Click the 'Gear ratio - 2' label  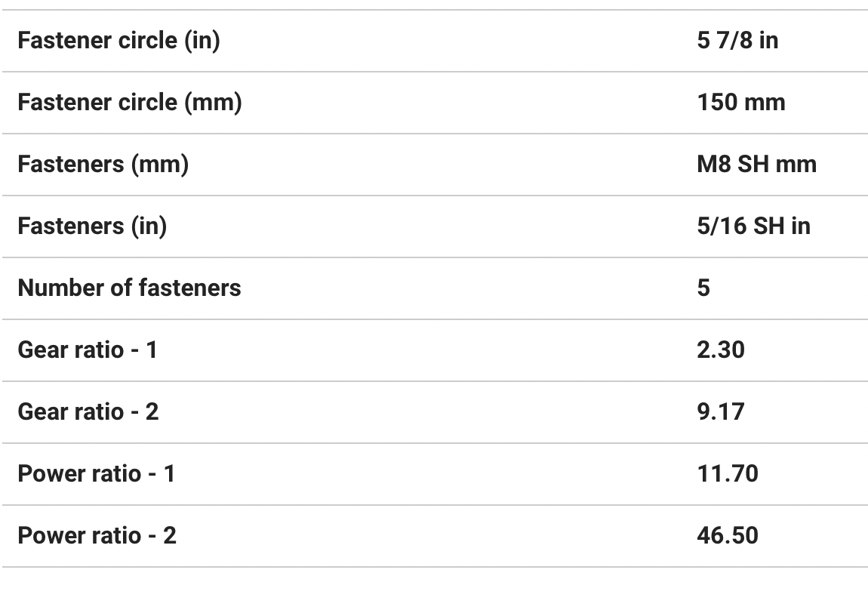[x=88, y=412]
